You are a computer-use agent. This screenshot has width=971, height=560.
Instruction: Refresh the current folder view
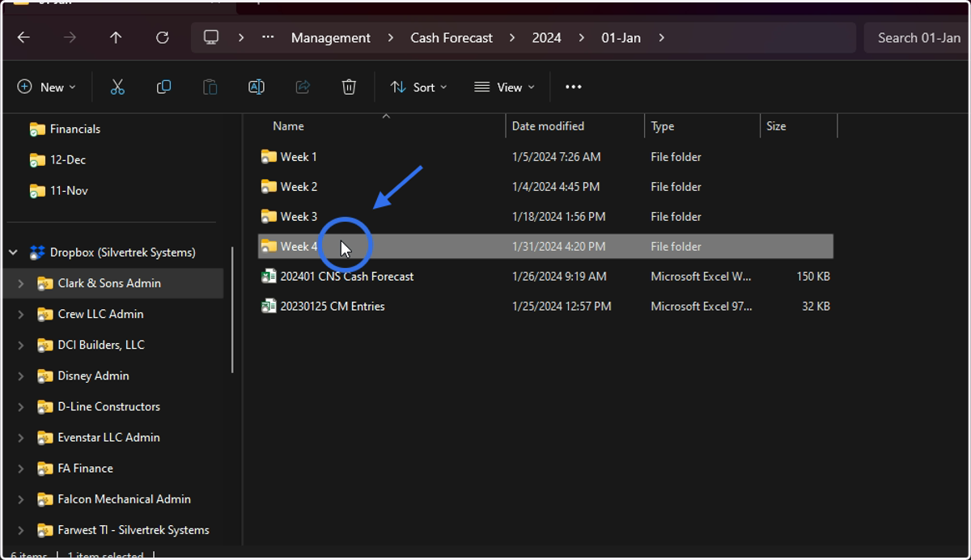coord(162,38)
